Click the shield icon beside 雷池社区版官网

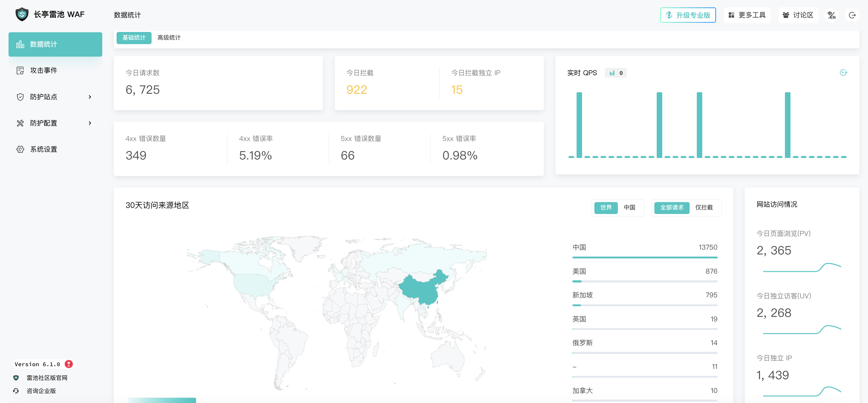coord(16,377)
